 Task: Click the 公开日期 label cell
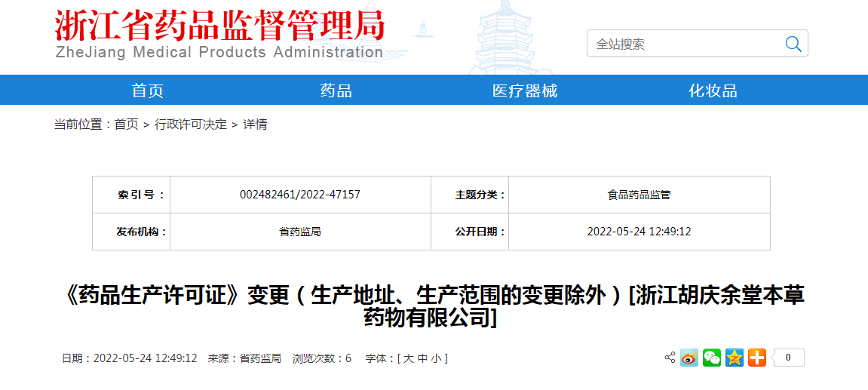(x=470, y=232)
